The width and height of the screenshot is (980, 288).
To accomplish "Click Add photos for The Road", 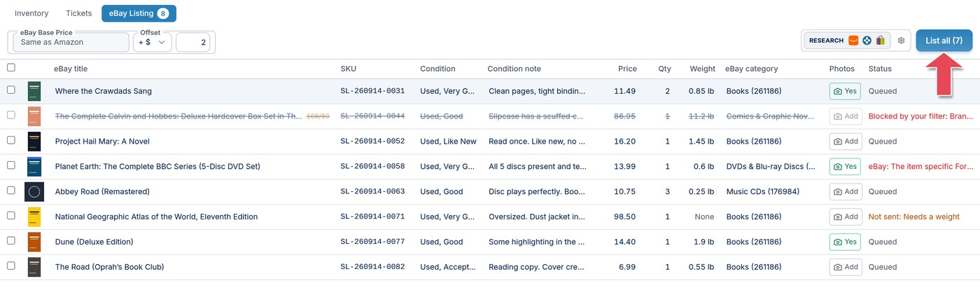I will 846,268.
